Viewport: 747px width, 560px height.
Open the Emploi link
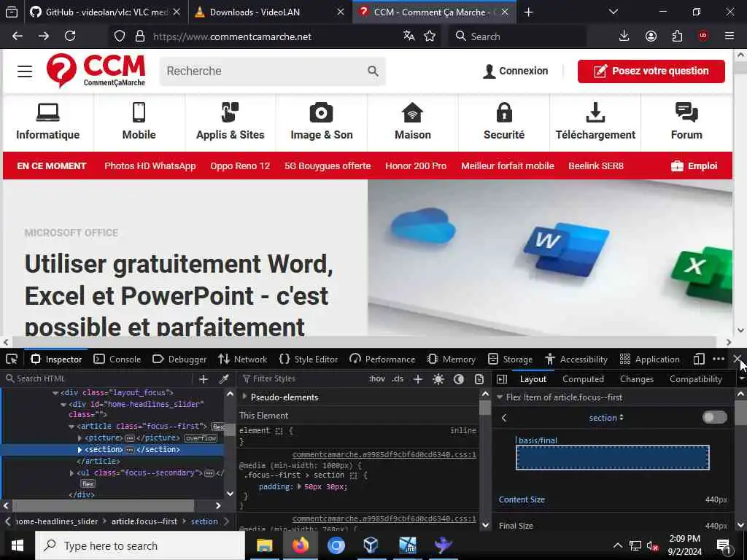click(x=694, y=166)
